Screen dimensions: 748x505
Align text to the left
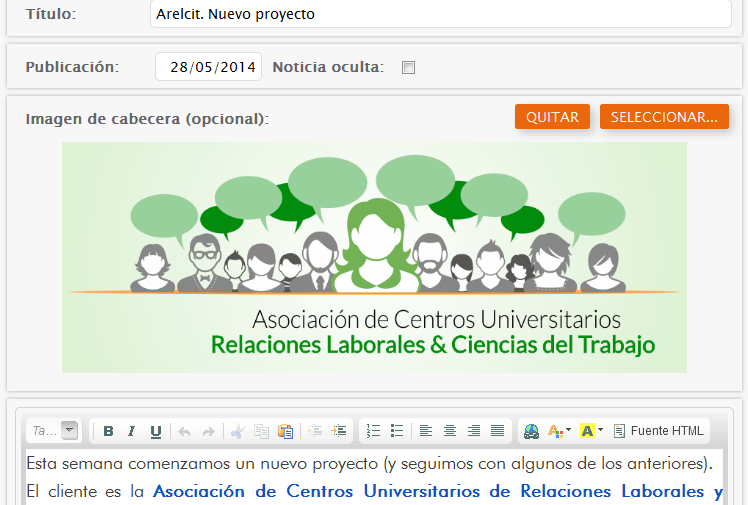[426, 431]
